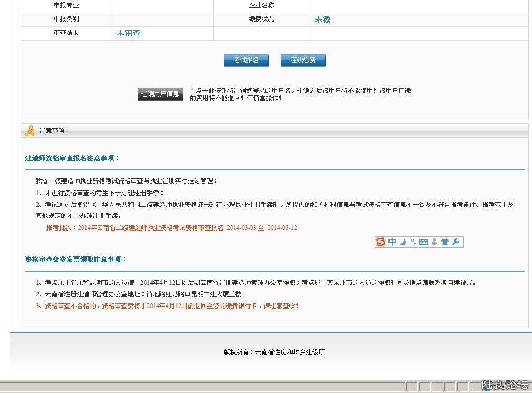
Task: Click the 在线缴费 button
Action: [303, 60]
